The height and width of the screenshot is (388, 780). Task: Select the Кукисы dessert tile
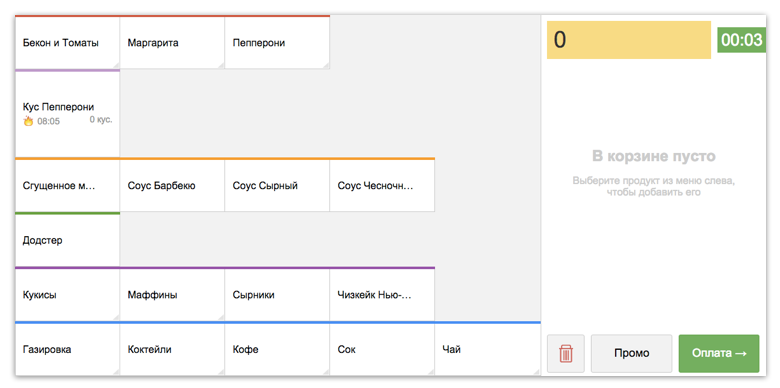pyautogui.click(x=68, y=295)
